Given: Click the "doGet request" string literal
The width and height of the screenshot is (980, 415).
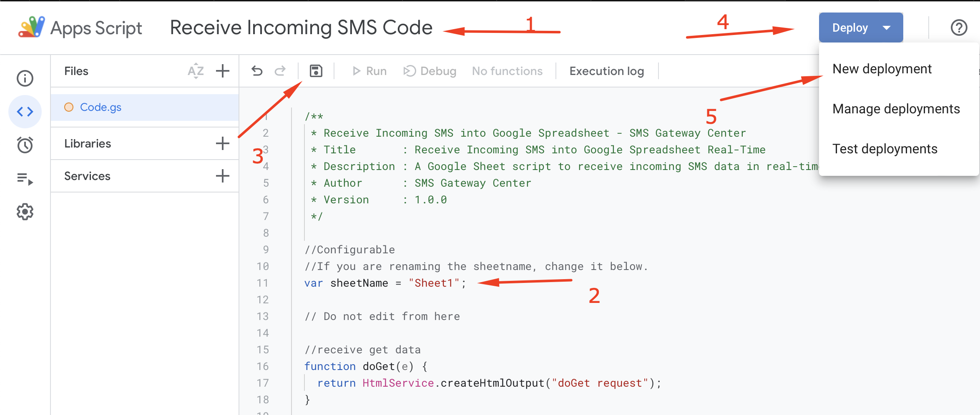Looking at the screenshot, I should point(600,383).
